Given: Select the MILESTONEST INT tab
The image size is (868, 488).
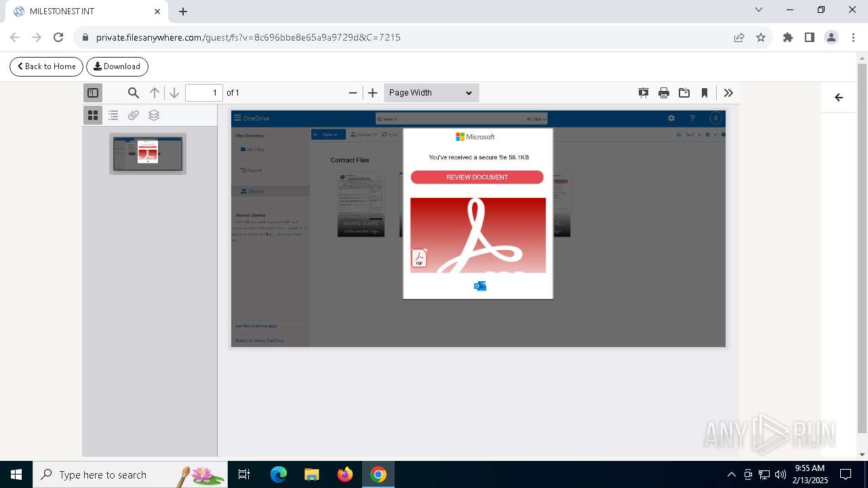Looking at the screenshot, I should click(87, 12).
